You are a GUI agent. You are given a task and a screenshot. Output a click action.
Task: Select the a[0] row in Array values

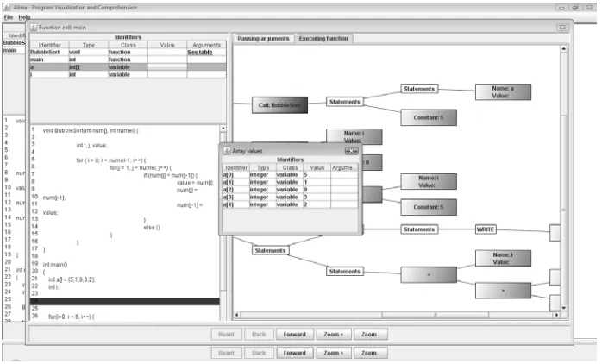click(290, 175)
